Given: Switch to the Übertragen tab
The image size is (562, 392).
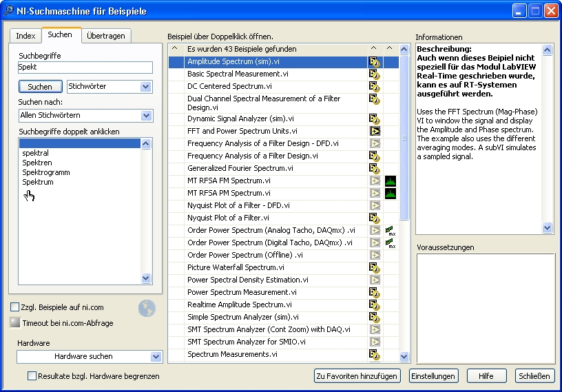Looking at the screenshot, I should (106, 35).
